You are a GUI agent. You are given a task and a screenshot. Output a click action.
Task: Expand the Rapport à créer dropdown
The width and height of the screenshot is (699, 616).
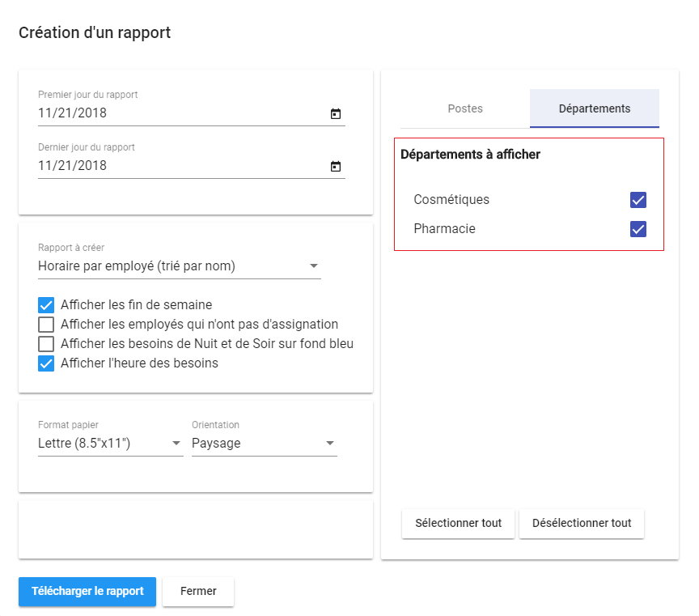(x=180, y=266)
